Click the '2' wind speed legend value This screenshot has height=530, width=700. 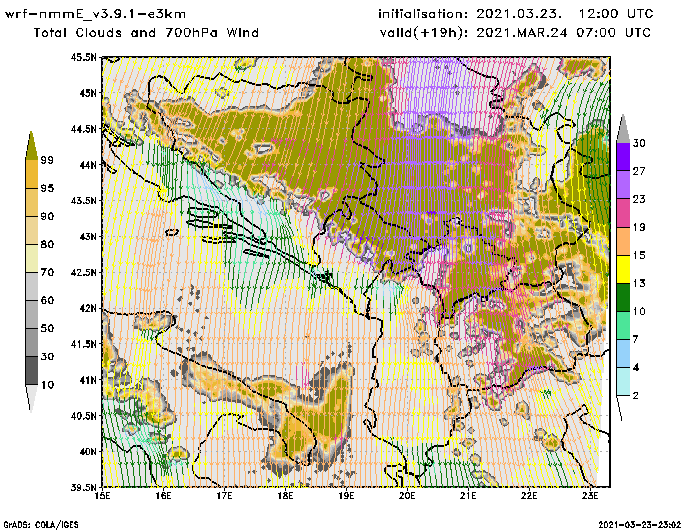pyautogui.click(x=636, y=396)
